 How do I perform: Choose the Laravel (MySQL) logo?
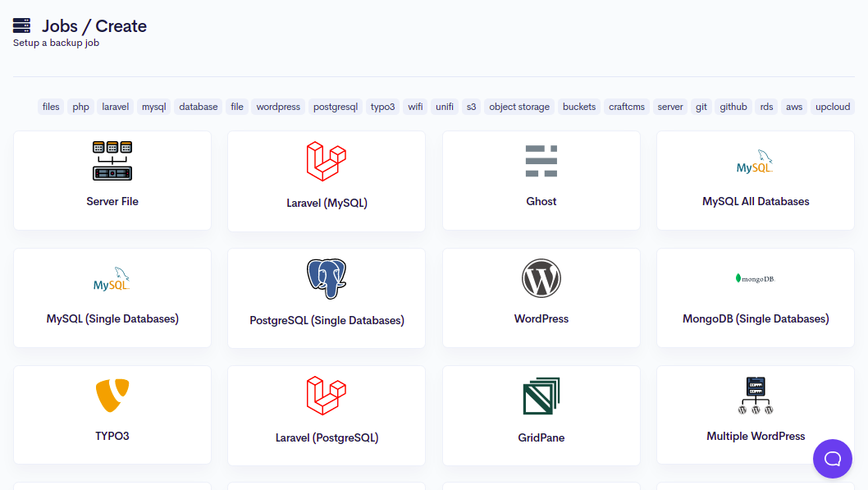327,161
